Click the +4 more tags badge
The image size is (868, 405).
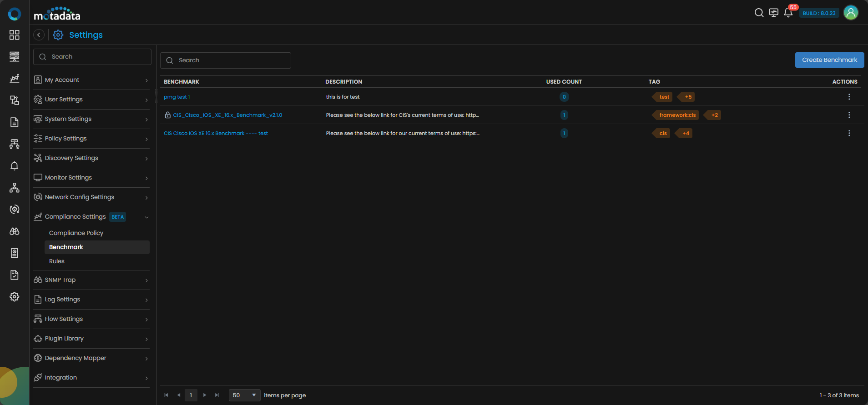coord(685,133)
